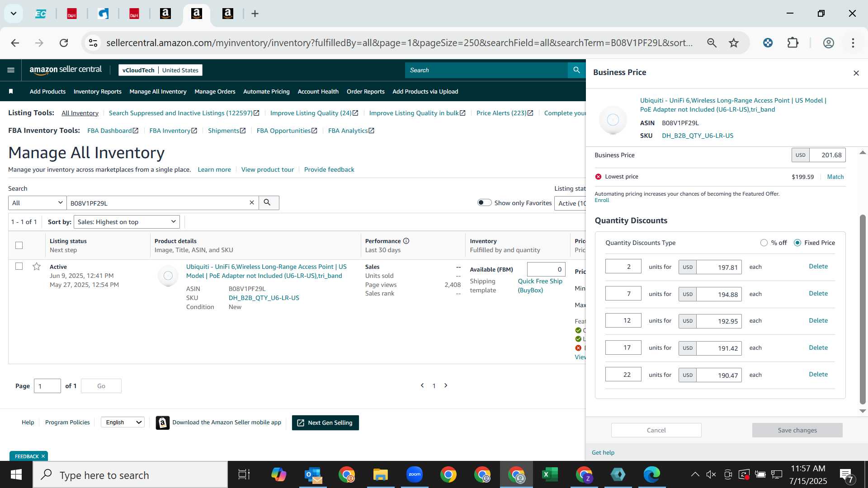This screenshot has height=488, width=868.
Task: Clear the B08V1PF29L search term
Action: coord(252,203)
